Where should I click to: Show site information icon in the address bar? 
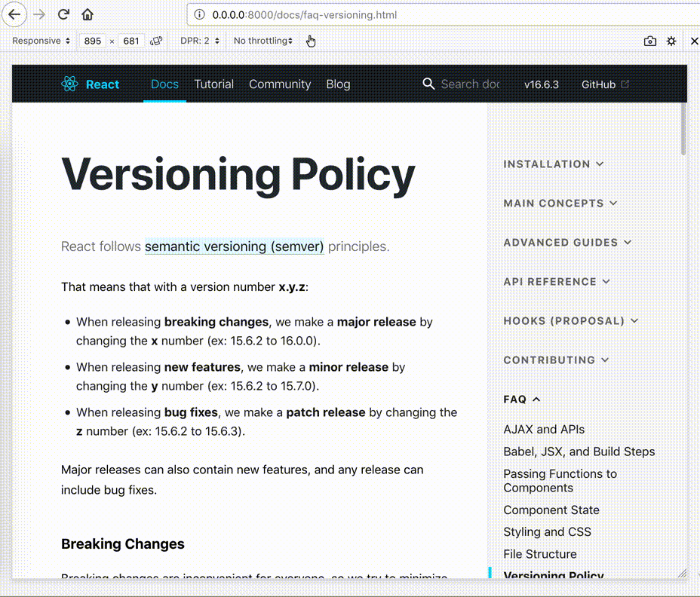[200, 15]
